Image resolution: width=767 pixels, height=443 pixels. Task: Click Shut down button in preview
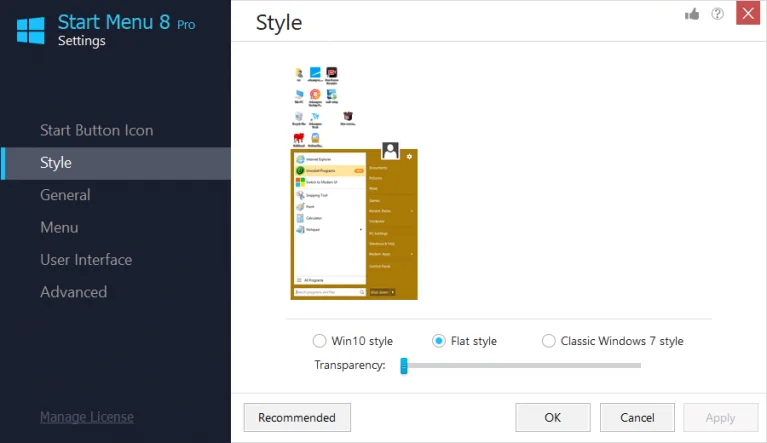(382, 292)
